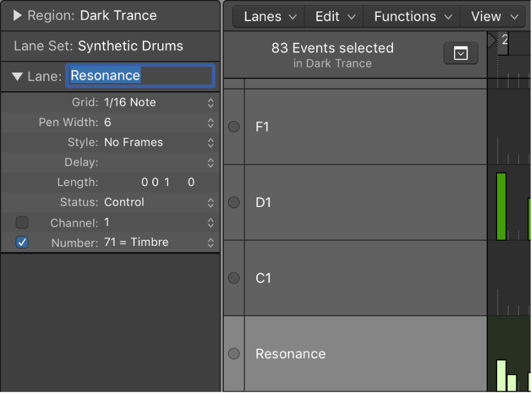This screenshot has height=393, width=532.
Task: Click the Pen Width stepper arrows
Action: (x=210, y=123)
